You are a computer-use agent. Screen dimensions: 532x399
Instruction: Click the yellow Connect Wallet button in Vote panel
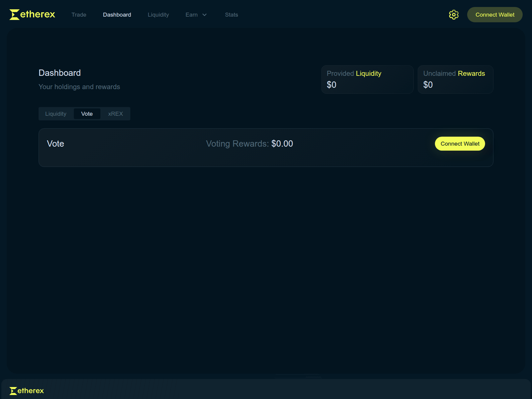[x=460, y=144]
